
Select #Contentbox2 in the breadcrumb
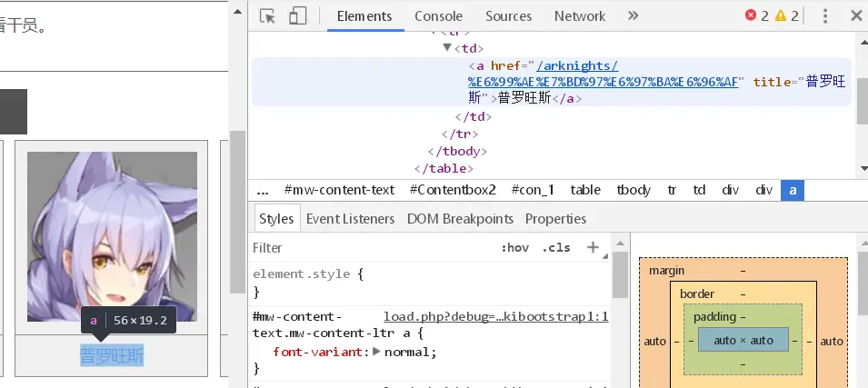tap(453, 191)
